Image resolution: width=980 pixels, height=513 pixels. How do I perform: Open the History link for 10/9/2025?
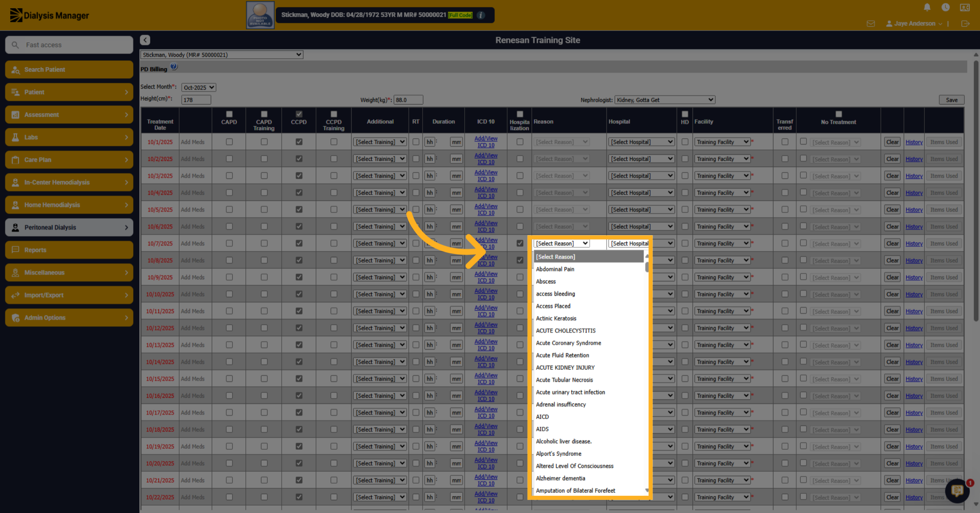tap(914, 278)
